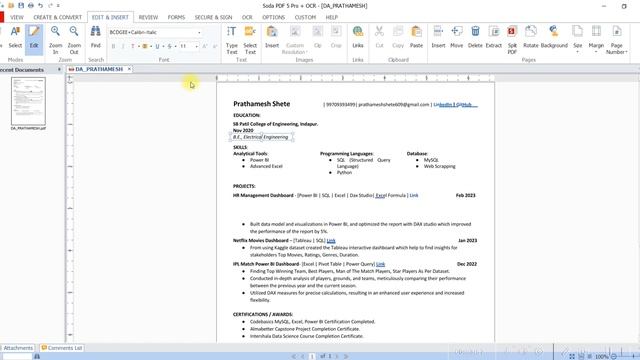This screenshot has height=360, width=640.
Task: Close the DA_PRATHAMESH document tab
Action: (129, 69)
